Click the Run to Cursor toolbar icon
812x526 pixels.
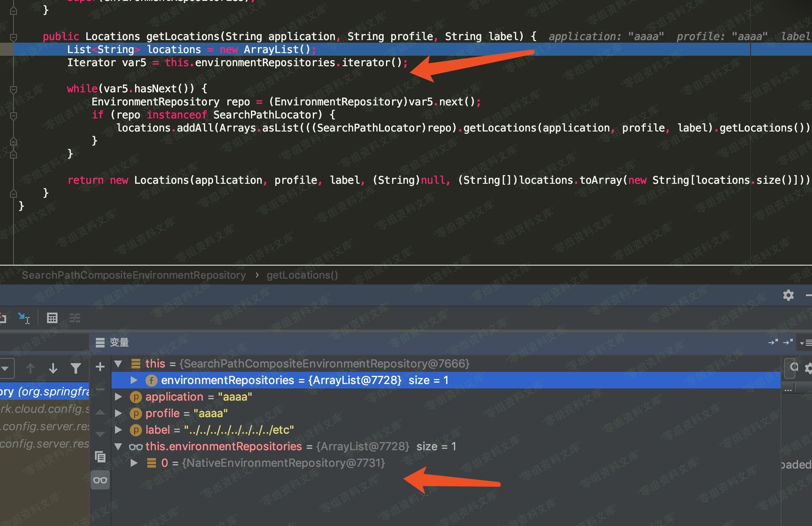24,318
